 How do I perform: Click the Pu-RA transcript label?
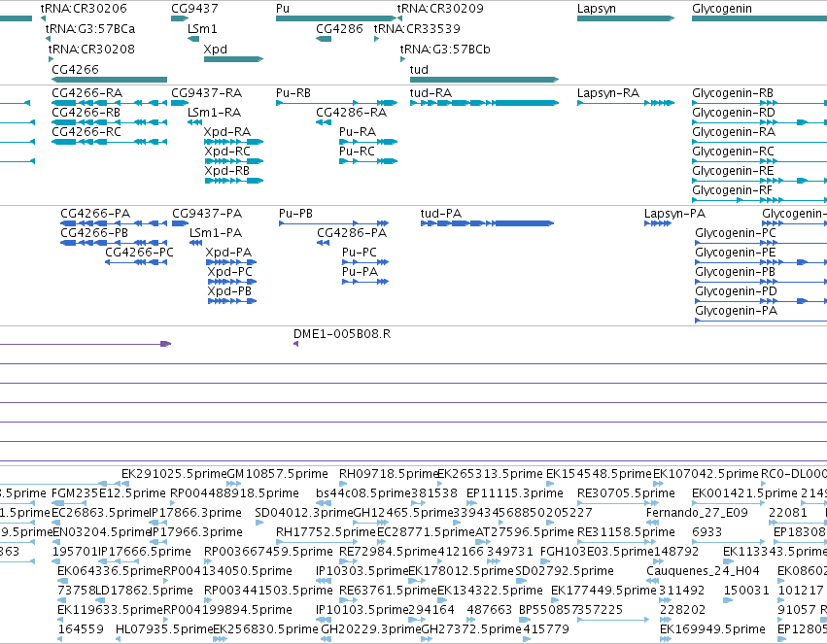coord(358,132)
